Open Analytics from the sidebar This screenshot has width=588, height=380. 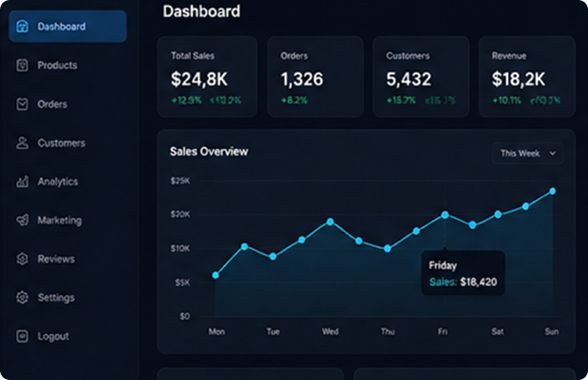pos(58,182)
